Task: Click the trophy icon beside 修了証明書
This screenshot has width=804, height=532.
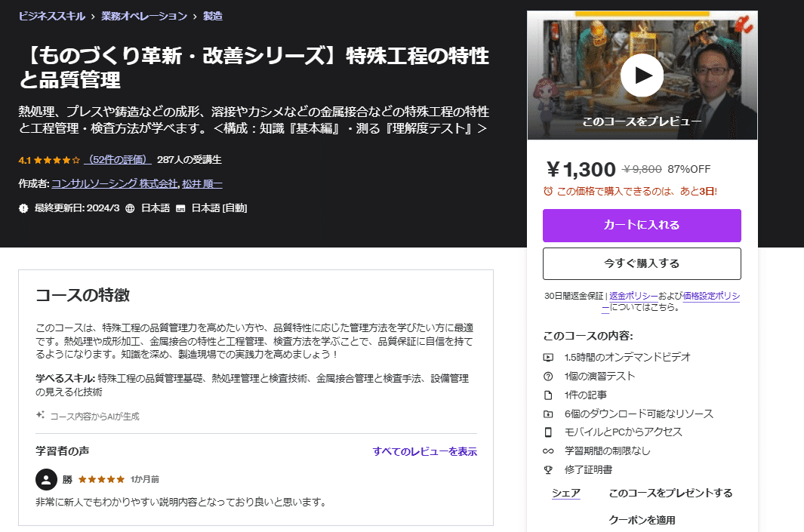Action: click(x=547, y=469)
